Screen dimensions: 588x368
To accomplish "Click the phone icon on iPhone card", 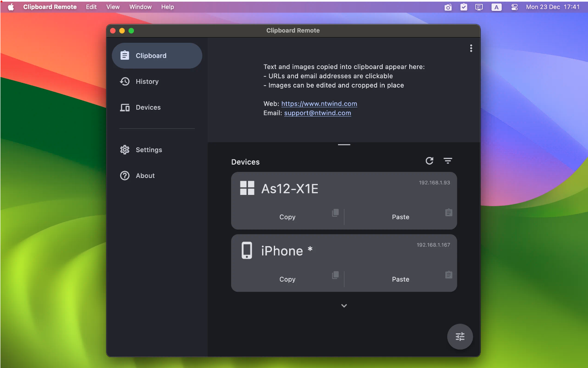I will [x=247, y=250].
